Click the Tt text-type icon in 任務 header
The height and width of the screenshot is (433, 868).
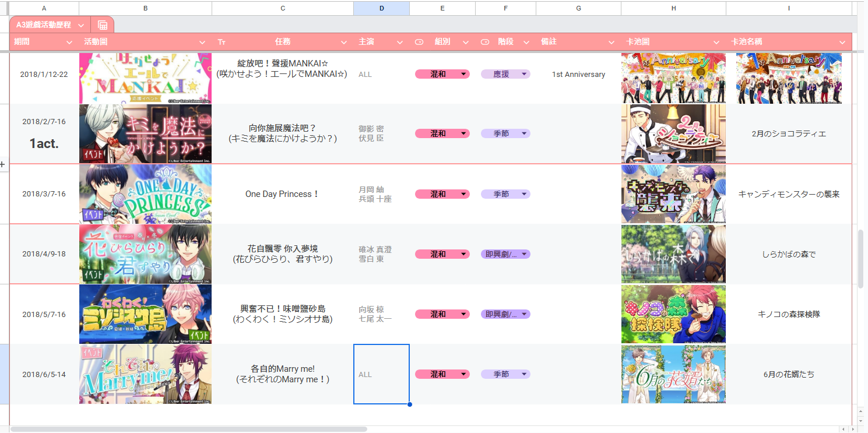[222, 42]
